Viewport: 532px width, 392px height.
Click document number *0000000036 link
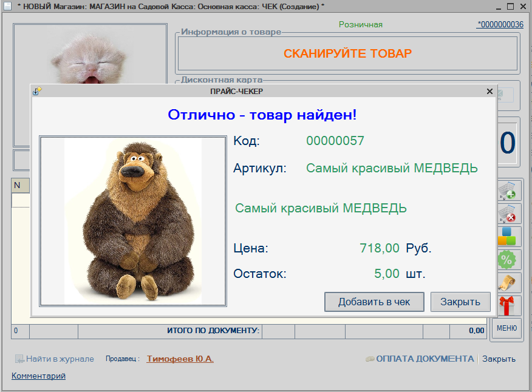(500, 24)
